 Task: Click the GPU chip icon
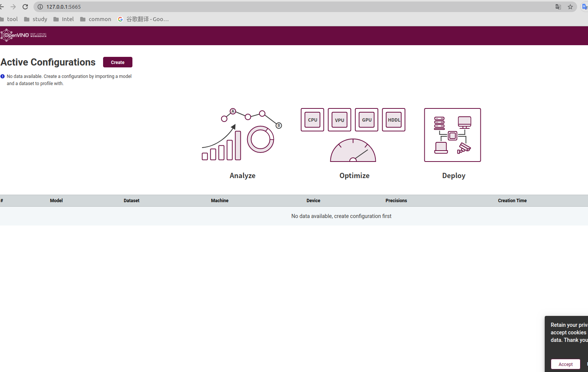366,120
